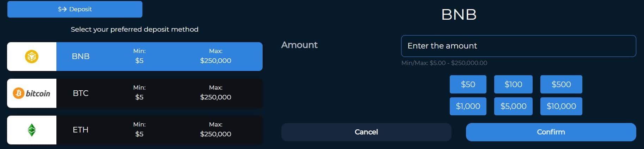Image resolution: width=644 pixels, height=149 pixels.
Task: Choose the $50 preset amount
Action: (x=468, y=84)
